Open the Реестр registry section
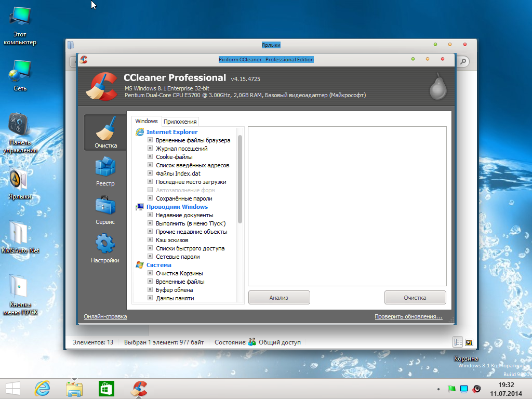This screenshot has width=532, height=399. (x=105, y=171)
